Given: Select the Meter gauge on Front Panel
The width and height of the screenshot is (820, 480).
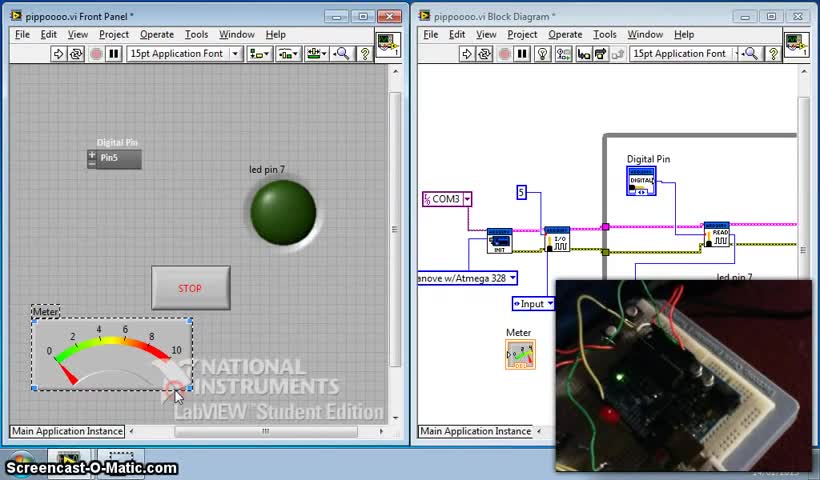Looking at the screenshot, I should point(112,354).
